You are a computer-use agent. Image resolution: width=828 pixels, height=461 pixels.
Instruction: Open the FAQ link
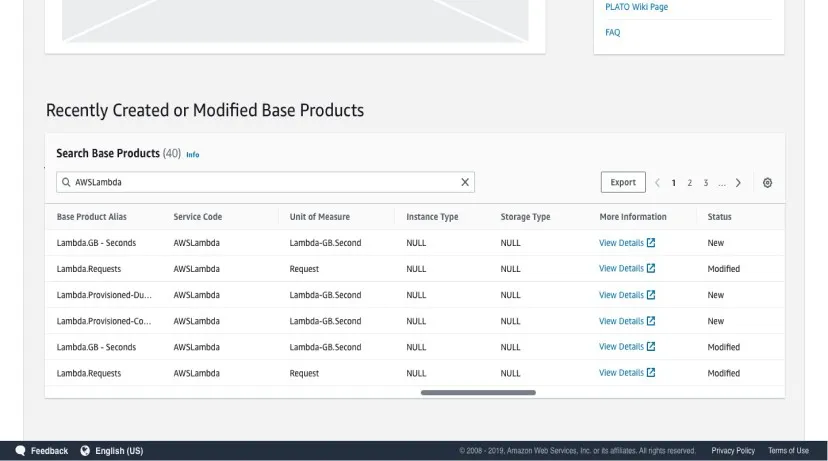click(613, 32)
